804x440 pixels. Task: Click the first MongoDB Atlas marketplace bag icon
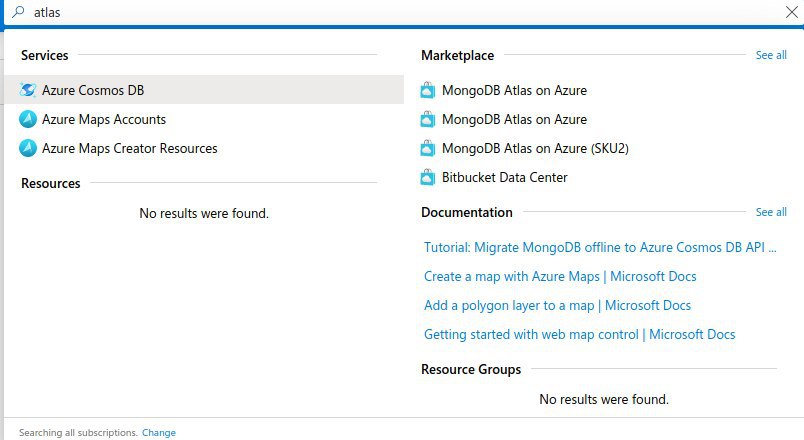pyautogui.click(x=427, y=90)
